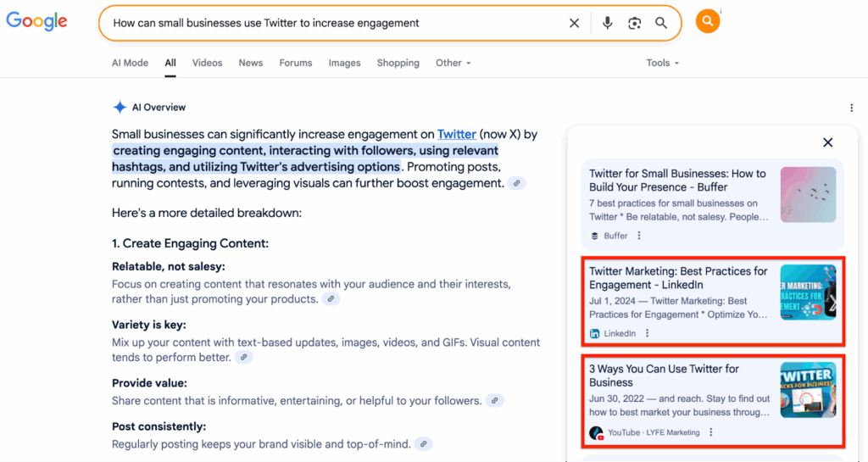
Task: Close the sources side panel
Action: point(827,142)
